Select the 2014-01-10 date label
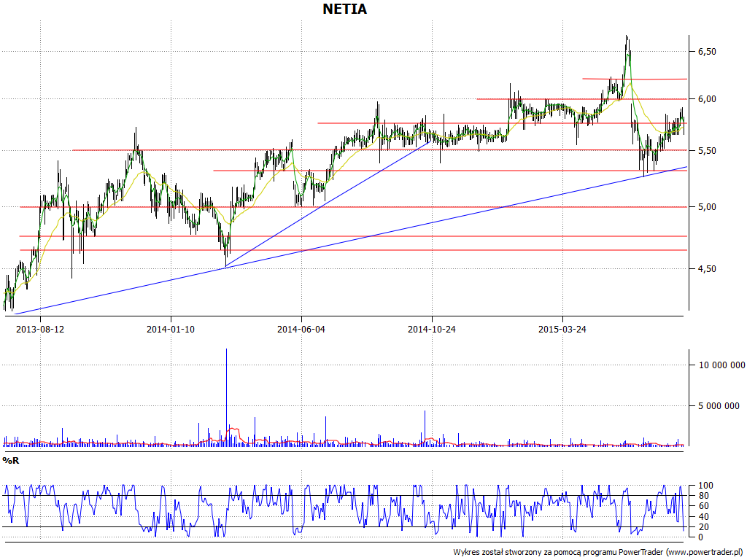This screenshot has height=560, width=747. click(171, 329)
